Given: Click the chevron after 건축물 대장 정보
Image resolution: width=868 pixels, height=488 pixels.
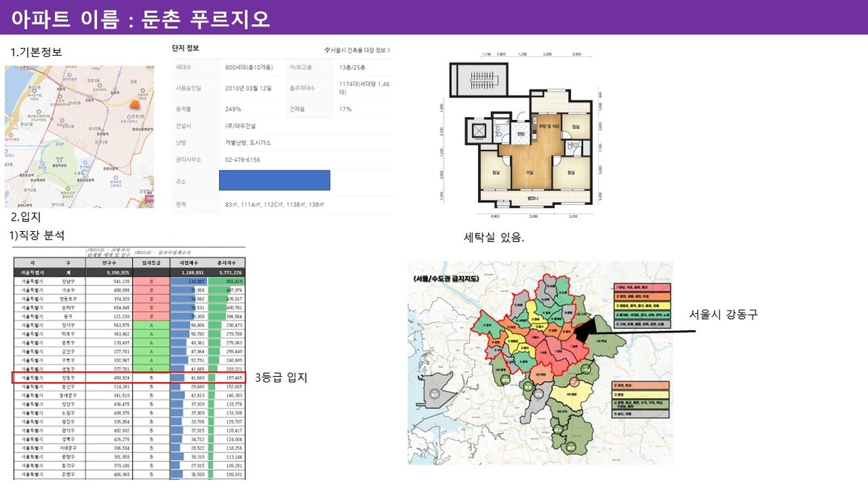Looking at the screenshot, I should click(388, 50).
